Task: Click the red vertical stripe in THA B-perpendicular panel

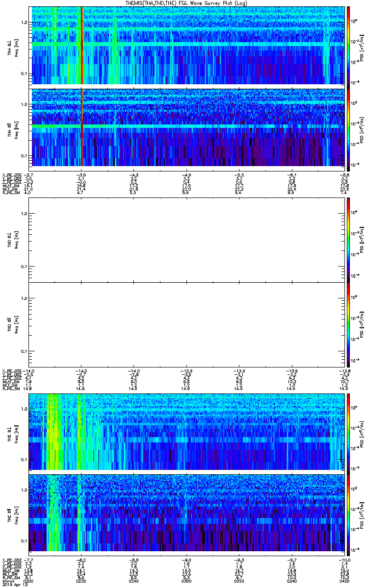Action: point(82,46)
